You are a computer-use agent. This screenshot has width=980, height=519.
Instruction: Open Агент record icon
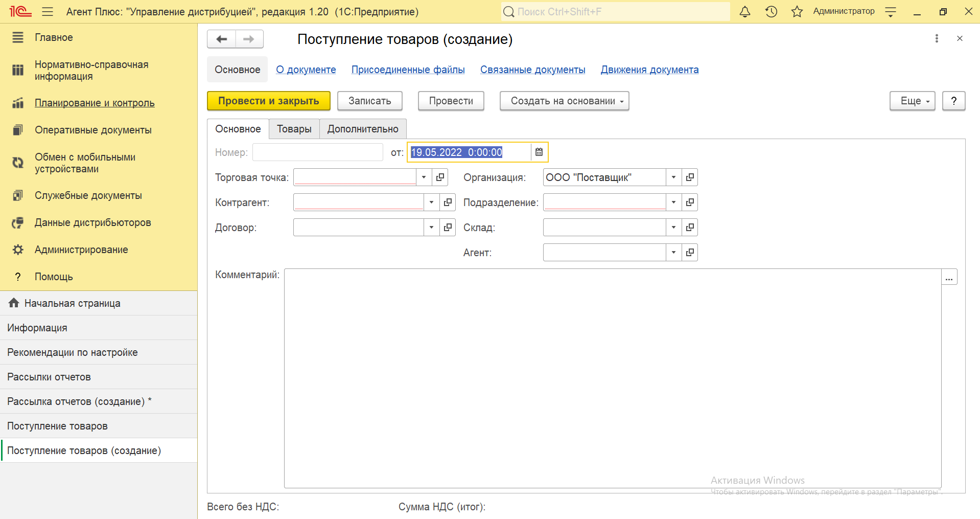[x=690, y=253]
